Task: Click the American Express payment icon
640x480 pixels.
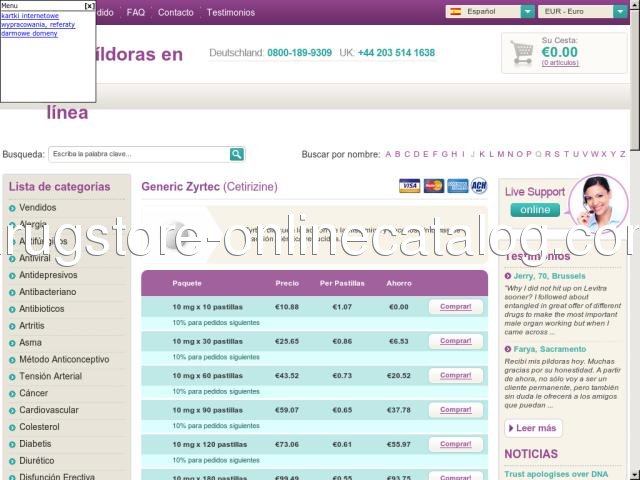Action: [x=457, y=186]
